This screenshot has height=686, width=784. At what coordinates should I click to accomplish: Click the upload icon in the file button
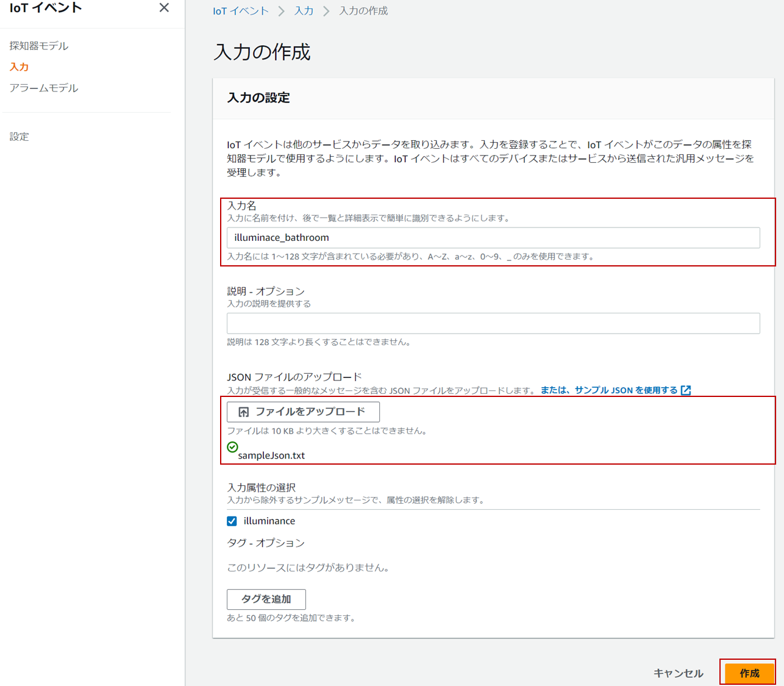tap(243, 412)
